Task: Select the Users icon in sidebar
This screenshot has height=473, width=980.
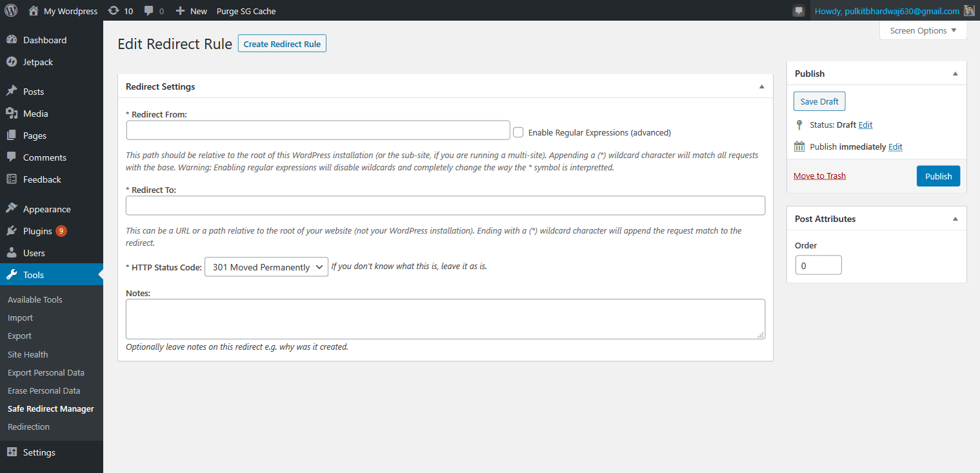Action: coord(13,252)
